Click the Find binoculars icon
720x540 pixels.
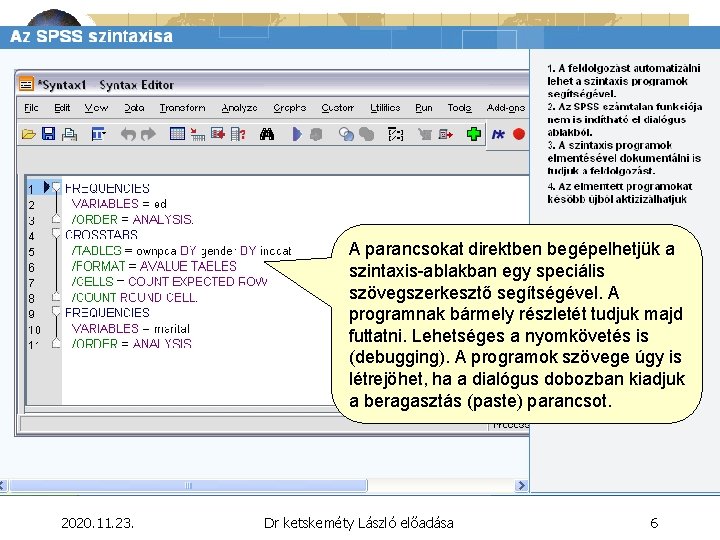click(x=267, y=134)
